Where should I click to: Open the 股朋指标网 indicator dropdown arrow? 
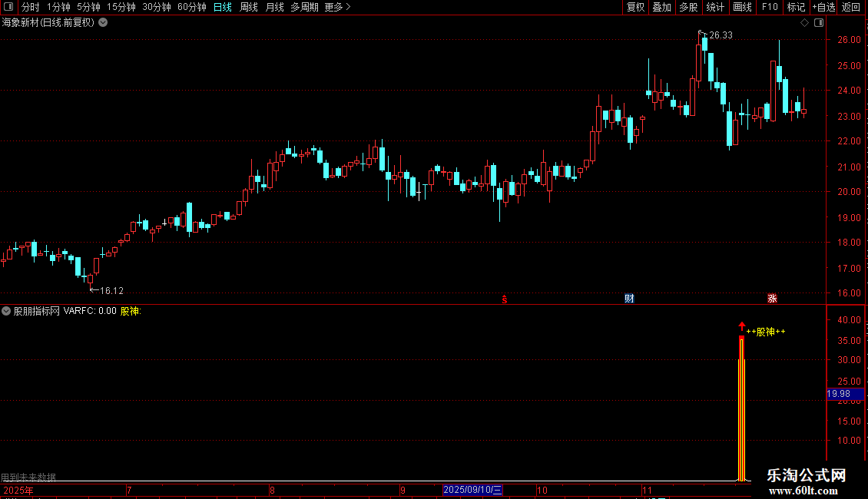pos(6,311)
